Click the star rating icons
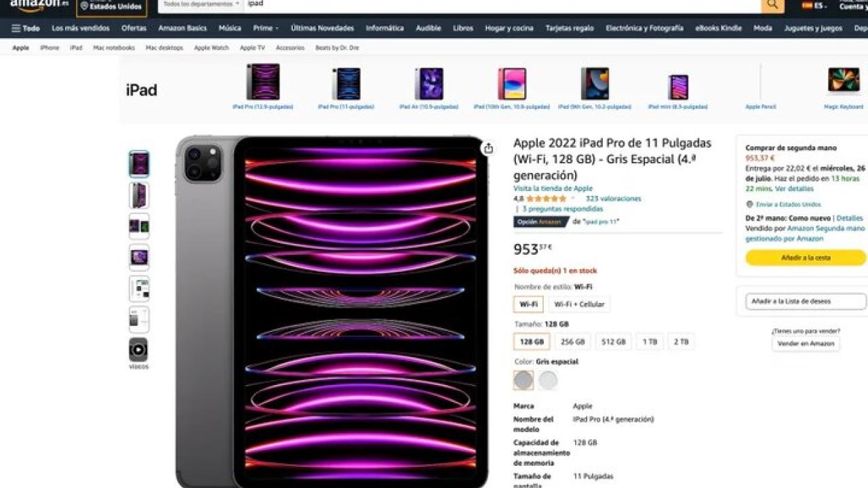 pos(546,199)
